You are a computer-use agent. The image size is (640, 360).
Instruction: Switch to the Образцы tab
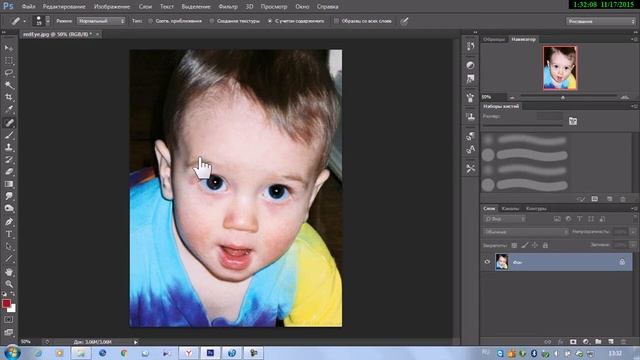click(x=494, y=40)
